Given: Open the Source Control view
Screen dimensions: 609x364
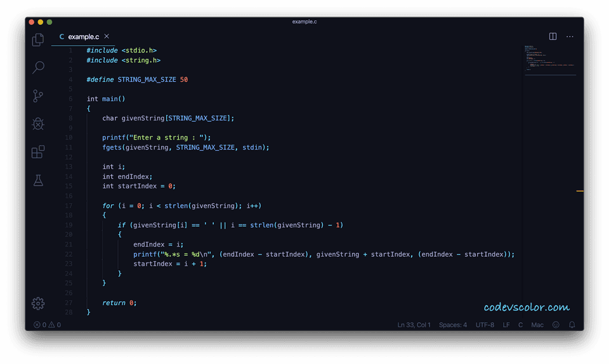Looking at the screenshot, I should point(38,96).
